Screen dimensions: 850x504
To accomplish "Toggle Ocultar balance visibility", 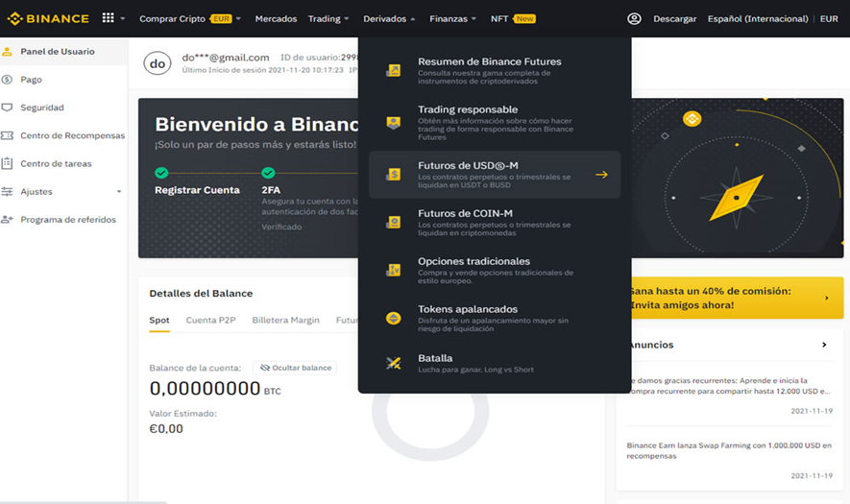I will [295, 368].
